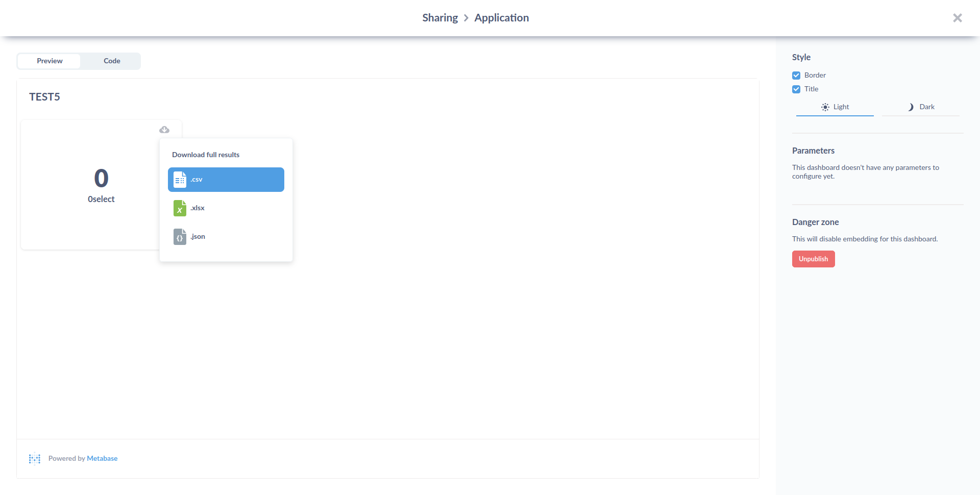980x495 pixels.
Task: Click the Unpublish button in Danger zone
Action: 813,259
